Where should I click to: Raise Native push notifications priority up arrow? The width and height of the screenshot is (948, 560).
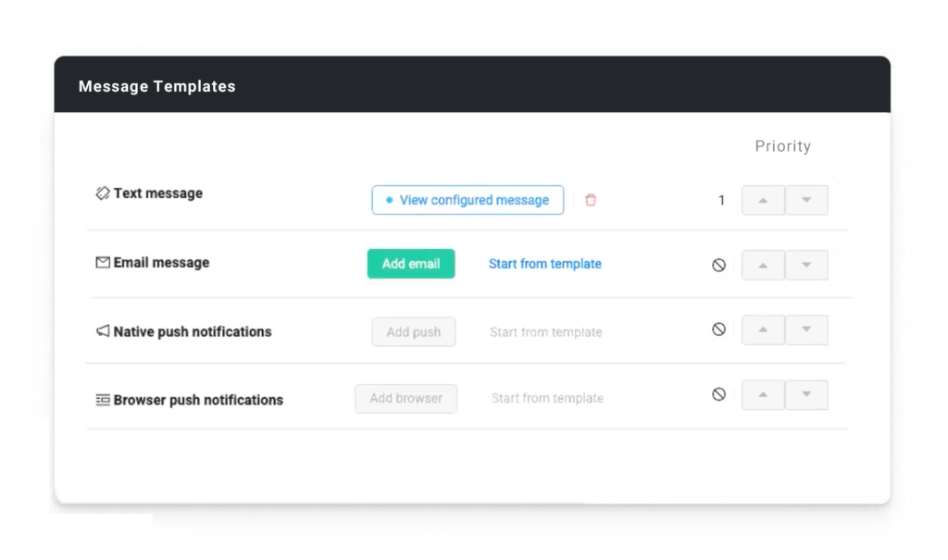click(763, 330)
